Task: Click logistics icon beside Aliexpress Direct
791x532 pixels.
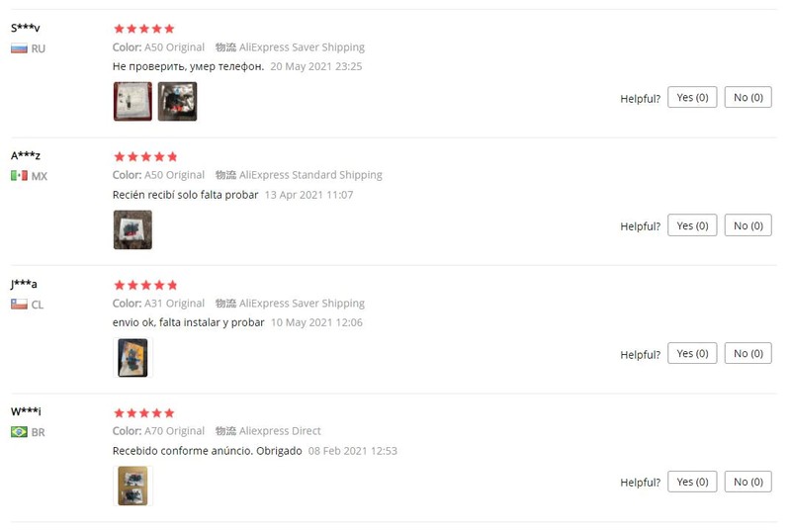Action: point(225,431)
